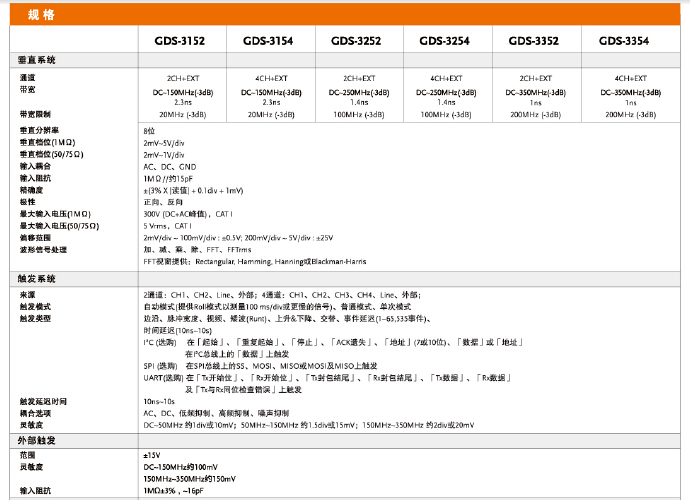Click the GDS-3354 model heading
Viewport: 690px width, 500px height.
coord(625,41)
